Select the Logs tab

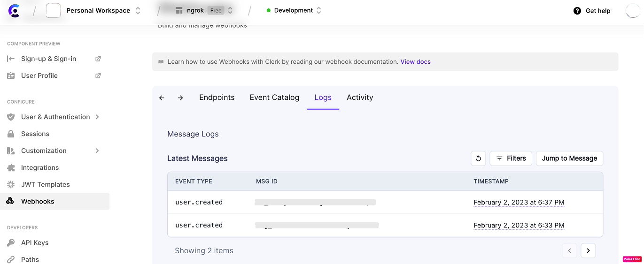[x=323, y=98]
